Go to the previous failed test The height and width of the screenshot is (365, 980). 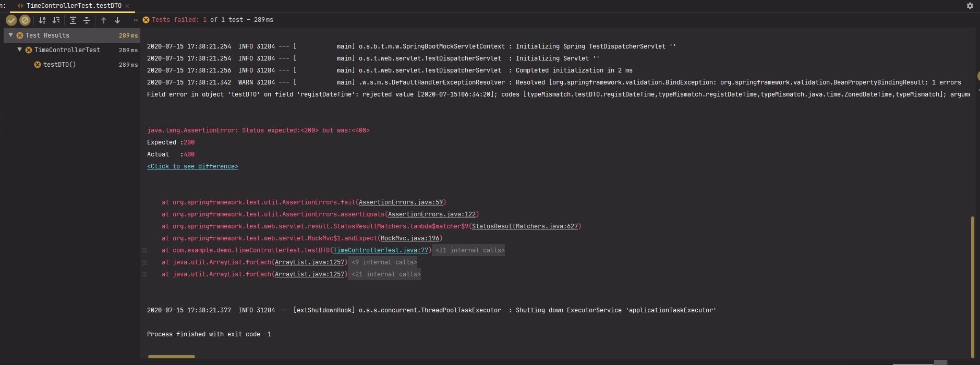[104, 20]
